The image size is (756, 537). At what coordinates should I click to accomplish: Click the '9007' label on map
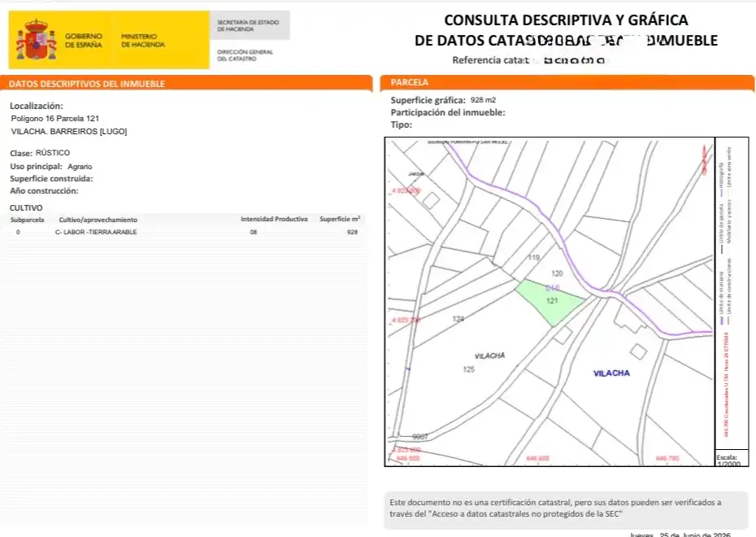click(420, 437)
